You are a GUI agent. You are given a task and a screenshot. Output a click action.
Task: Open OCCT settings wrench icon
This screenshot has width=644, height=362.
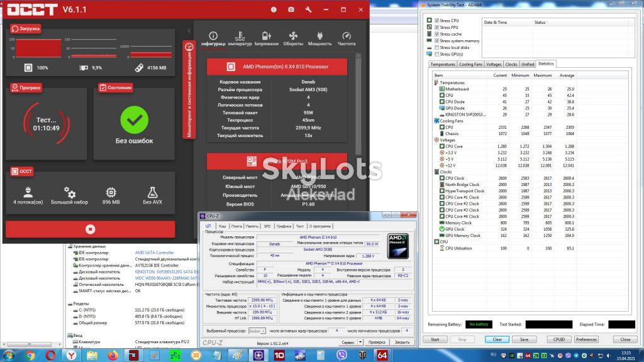point(308,9)
